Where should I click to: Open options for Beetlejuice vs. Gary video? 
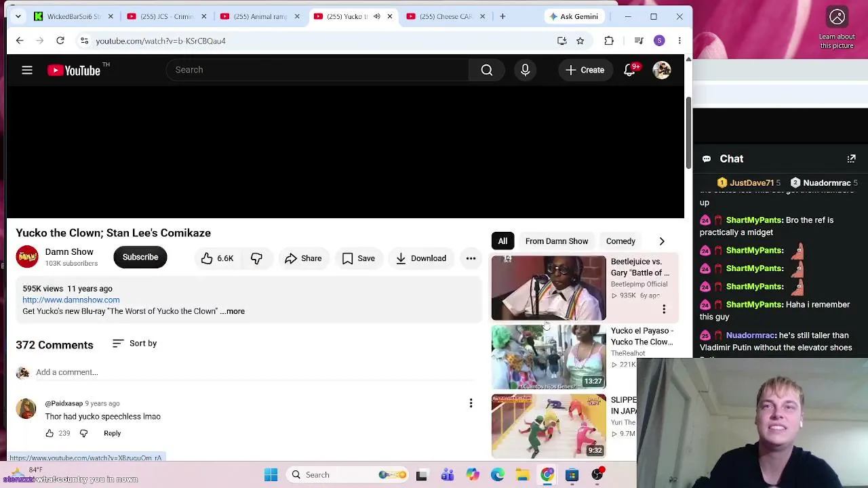[664, 309]
